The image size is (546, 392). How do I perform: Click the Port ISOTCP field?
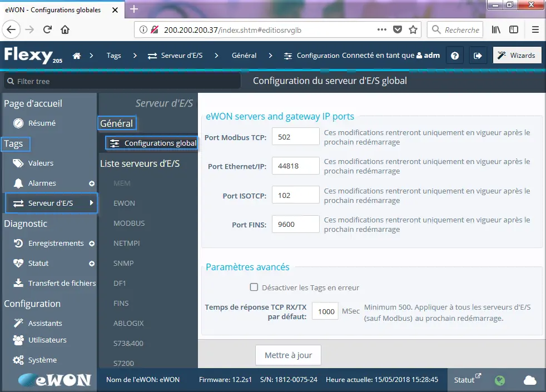point(296,195)
